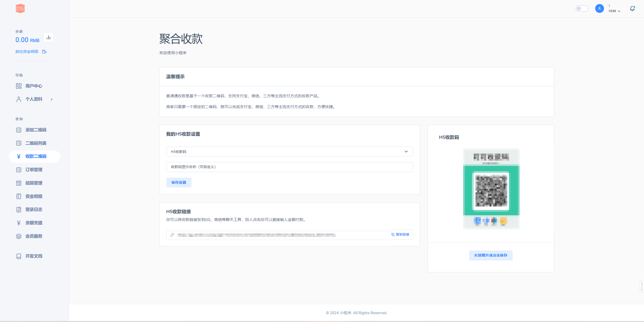Click the H5 payment QR code image
Viewport: 644px width, 322px height.
coord(491,189)
